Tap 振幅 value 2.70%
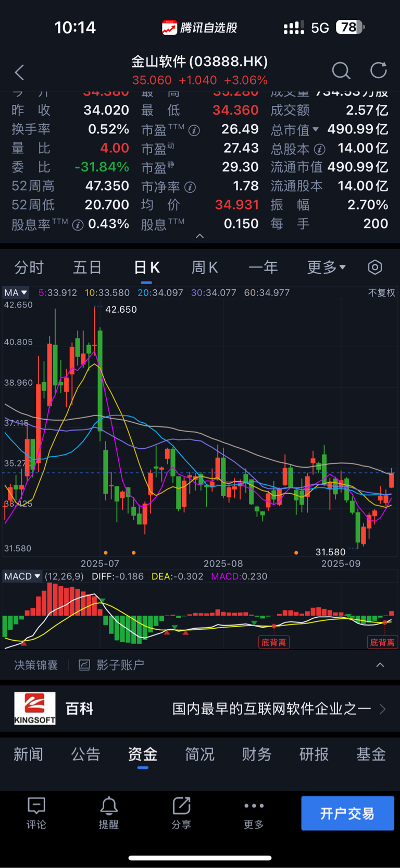 click(x=368, y=205)
